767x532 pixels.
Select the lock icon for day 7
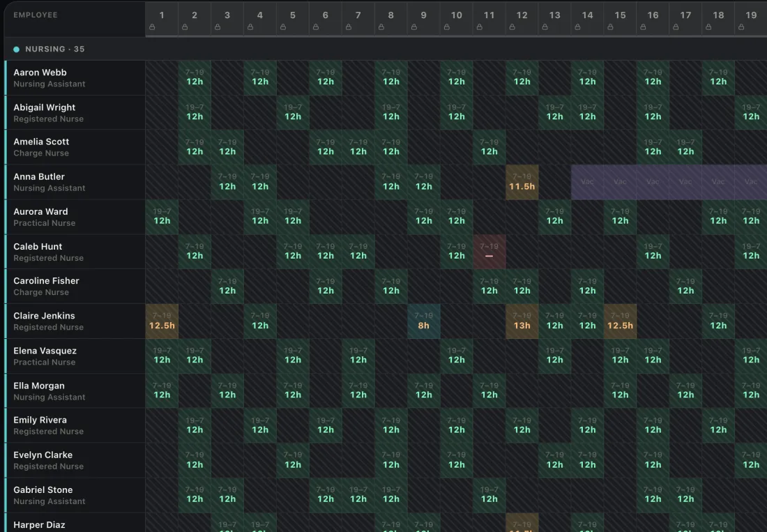click(349, 27)
